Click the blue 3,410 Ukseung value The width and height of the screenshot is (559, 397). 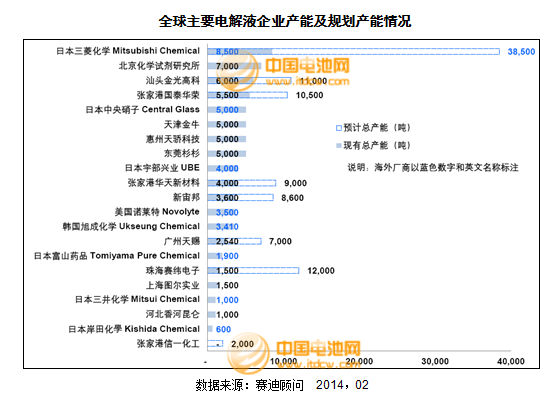[227, 227]
